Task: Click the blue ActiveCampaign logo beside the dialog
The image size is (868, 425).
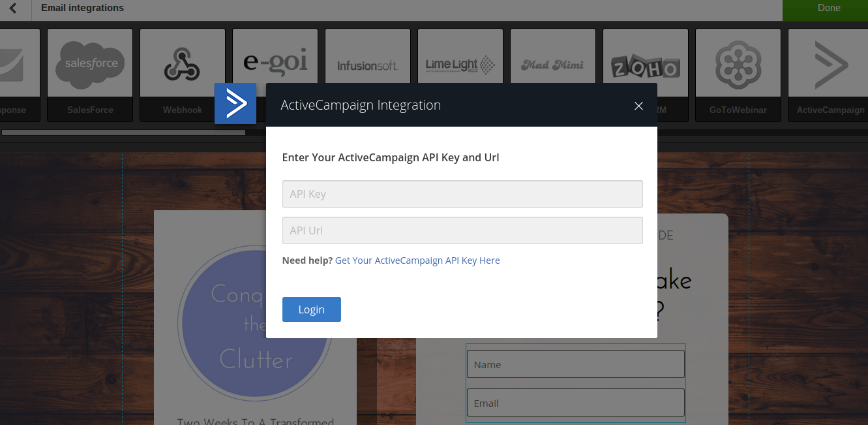Action: (x=235, y=103)
